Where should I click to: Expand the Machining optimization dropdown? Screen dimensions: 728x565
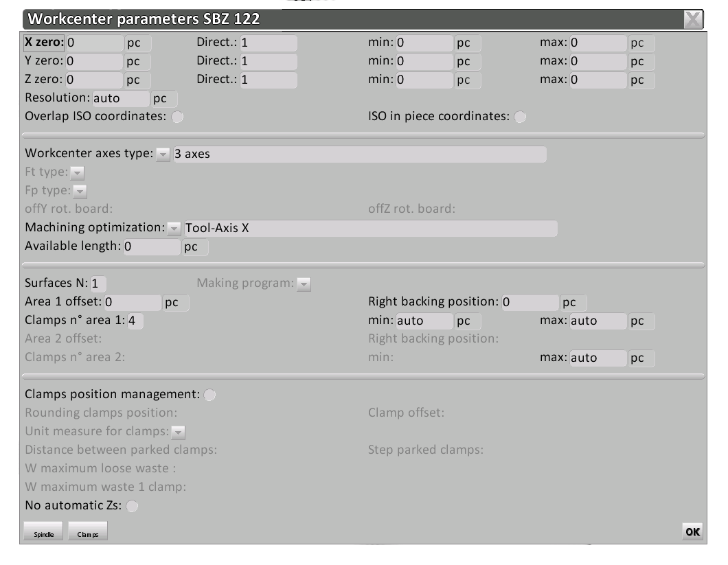tap(174, 228)
